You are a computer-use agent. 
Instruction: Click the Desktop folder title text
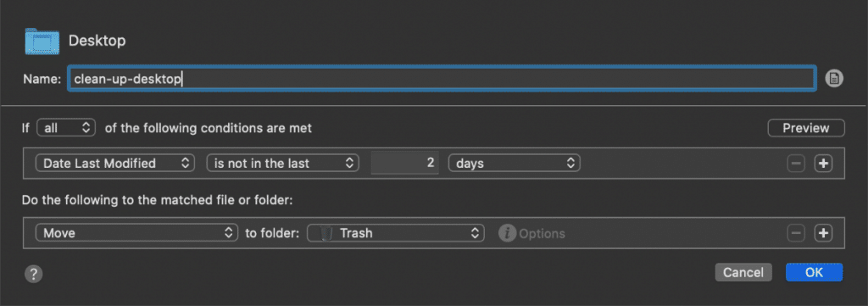(x=97, y=41)
